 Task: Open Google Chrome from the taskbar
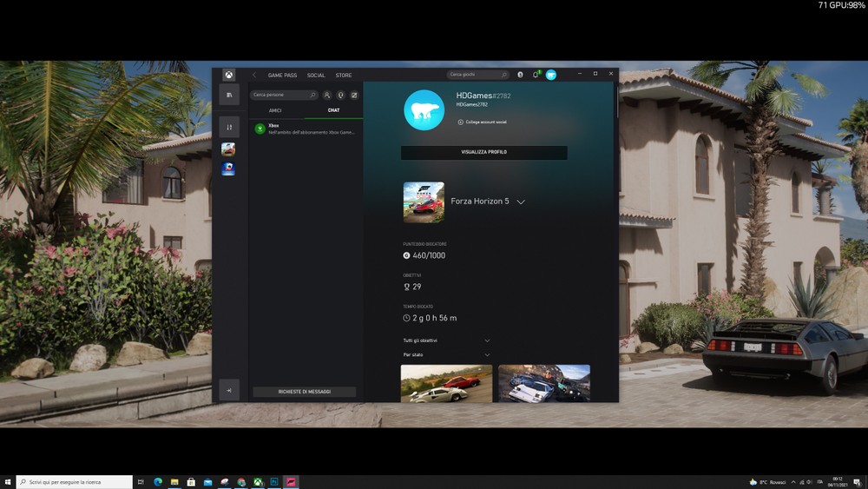[x=241, y=482]
